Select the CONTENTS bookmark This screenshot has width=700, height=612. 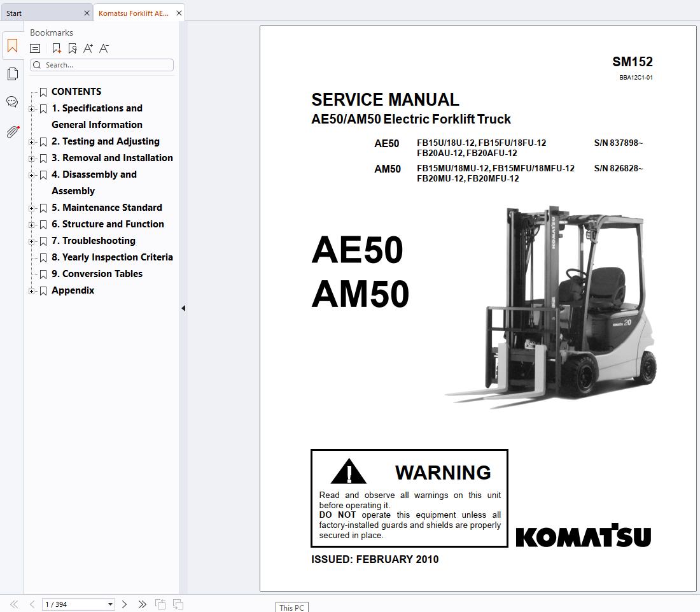click(76, 92)
